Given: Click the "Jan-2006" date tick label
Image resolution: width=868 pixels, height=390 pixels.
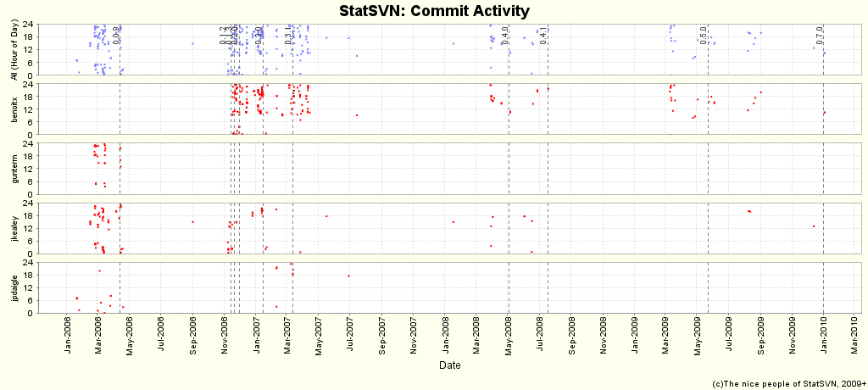Looking at the screenshot, I should [x=66, y=337].
